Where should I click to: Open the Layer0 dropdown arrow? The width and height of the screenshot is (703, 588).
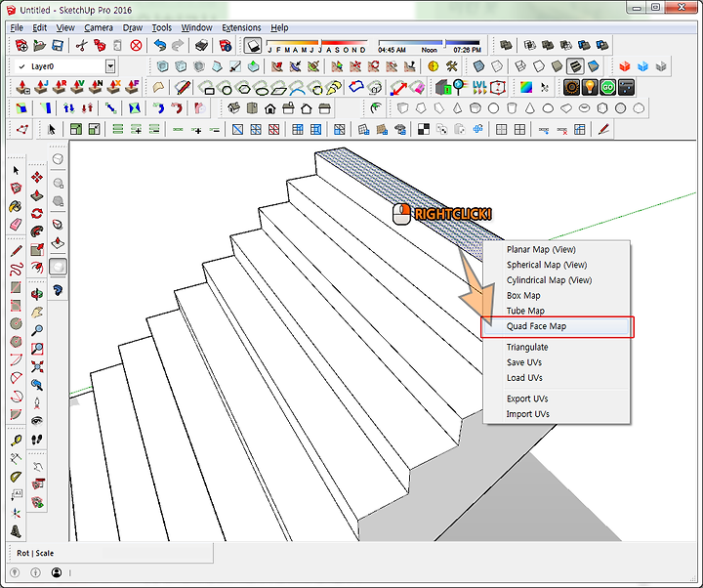pyautogui.click(x=110, y=66)
